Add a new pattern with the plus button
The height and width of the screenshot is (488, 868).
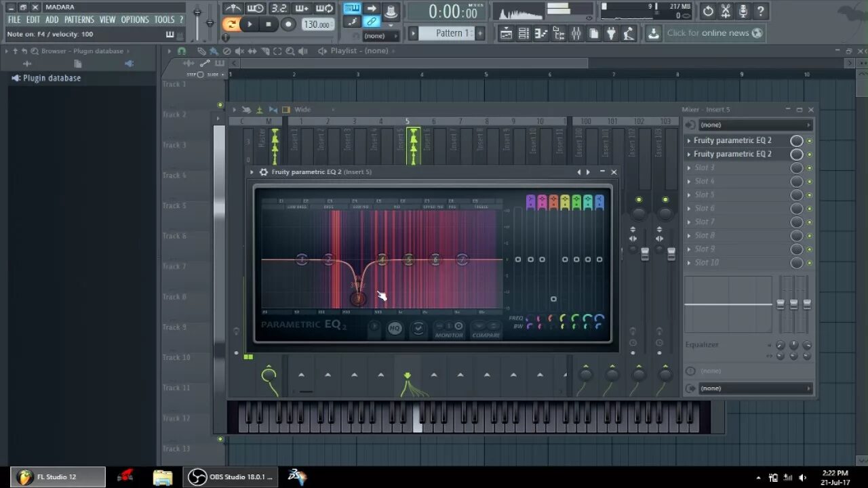[480, 33]
